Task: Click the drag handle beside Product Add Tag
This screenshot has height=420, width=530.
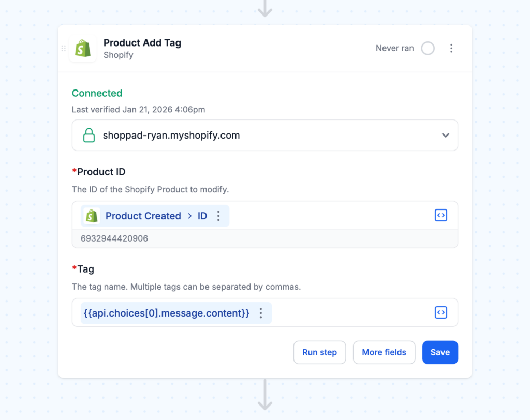Action: [63, 48]
